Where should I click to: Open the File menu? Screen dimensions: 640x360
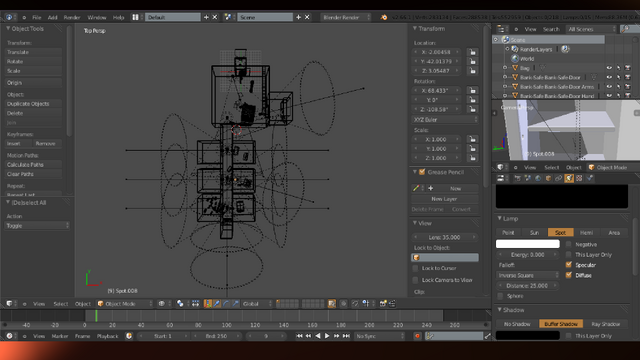coord(37,17)
